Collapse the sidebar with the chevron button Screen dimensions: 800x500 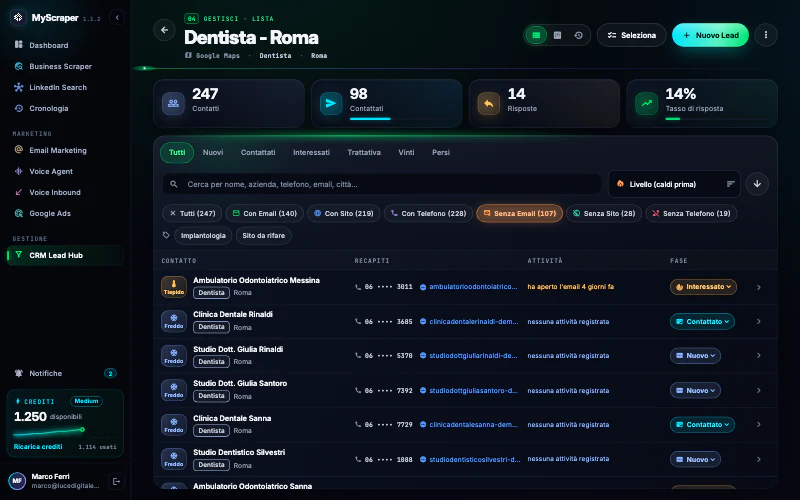(x=117, y=17)
